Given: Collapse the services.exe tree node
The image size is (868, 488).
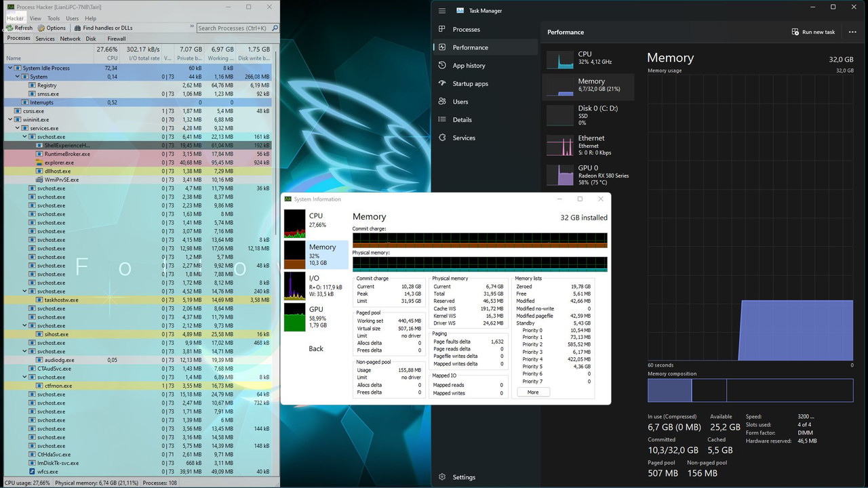Looking at the screenshot, I should click(x=18, y=128).
